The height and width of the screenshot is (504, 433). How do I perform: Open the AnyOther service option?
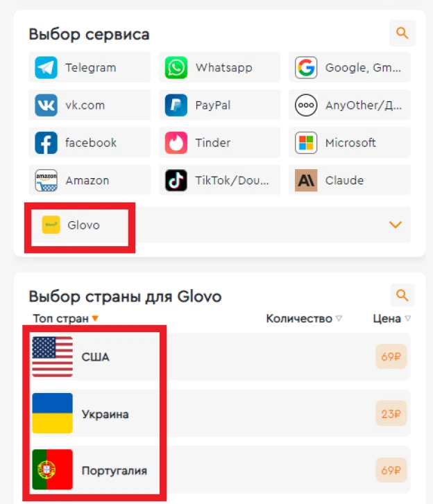click(x=349, y=105)
